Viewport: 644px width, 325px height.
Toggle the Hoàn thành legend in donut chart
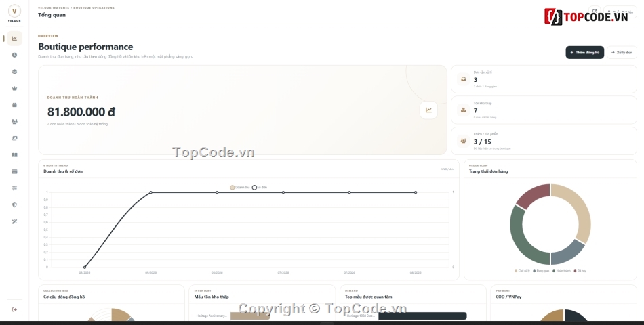561,271
